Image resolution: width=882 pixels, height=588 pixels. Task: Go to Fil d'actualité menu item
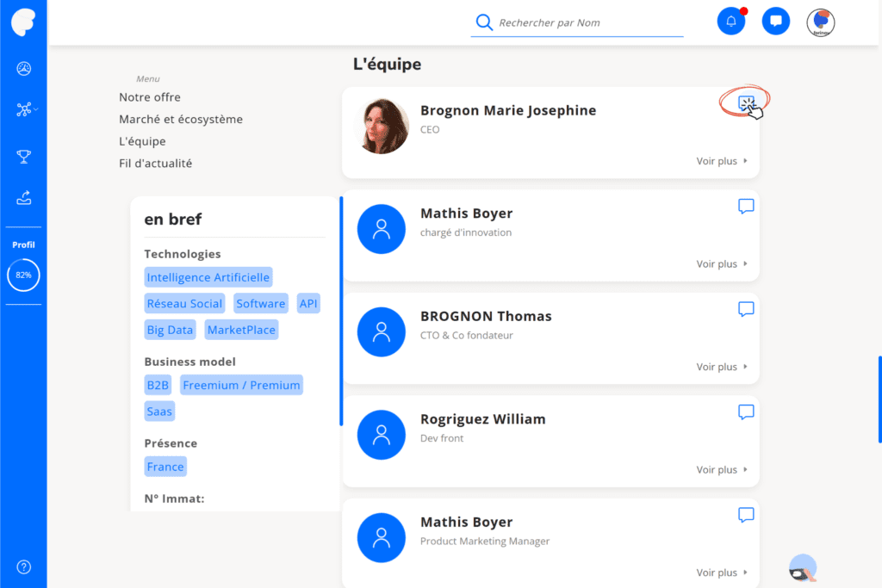(155, 163)
